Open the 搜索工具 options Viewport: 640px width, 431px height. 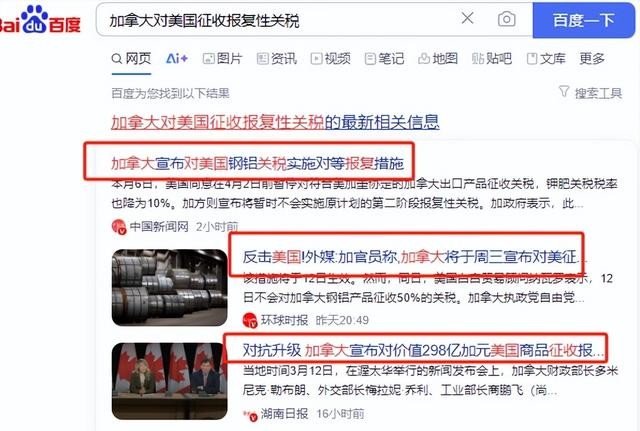pyautogui.click(x=598, y=93)
